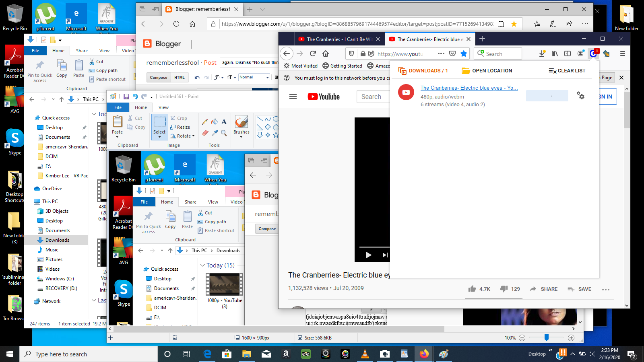Open Firefox downloads arrow icon
The width and height of the screenshot is (644, 362).
pyautogui.click(x=542, y=53)
